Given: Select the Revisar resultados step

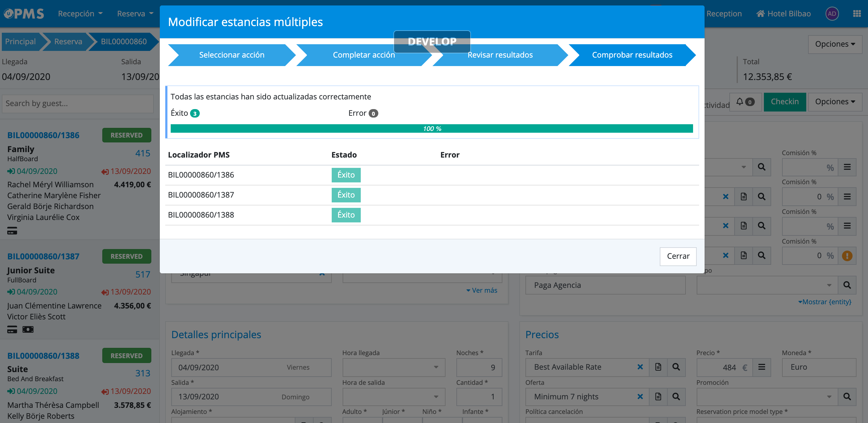Looking at the screenshot, I should pyautogui.click(x=500, y=55).
